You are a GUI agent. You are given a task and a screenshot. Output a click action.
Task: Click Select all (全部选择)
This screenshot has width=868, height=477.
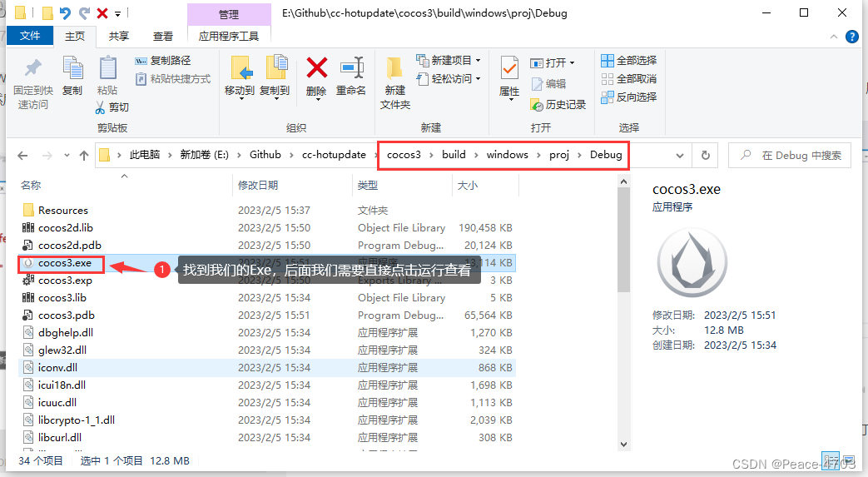pos(629,61)
